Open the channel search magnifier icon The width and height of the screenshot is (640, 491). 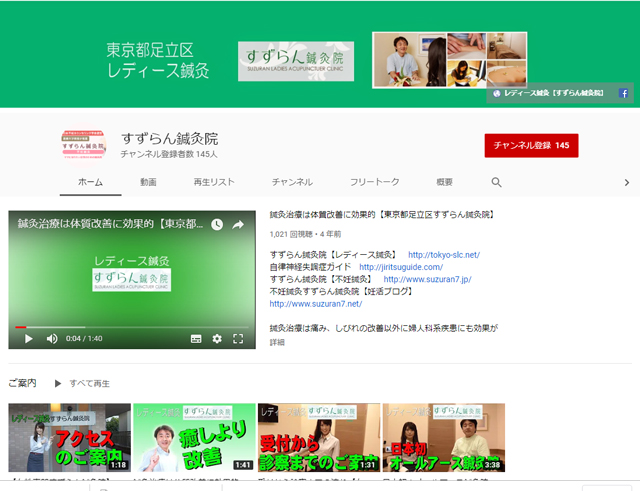tap(496, 182)
